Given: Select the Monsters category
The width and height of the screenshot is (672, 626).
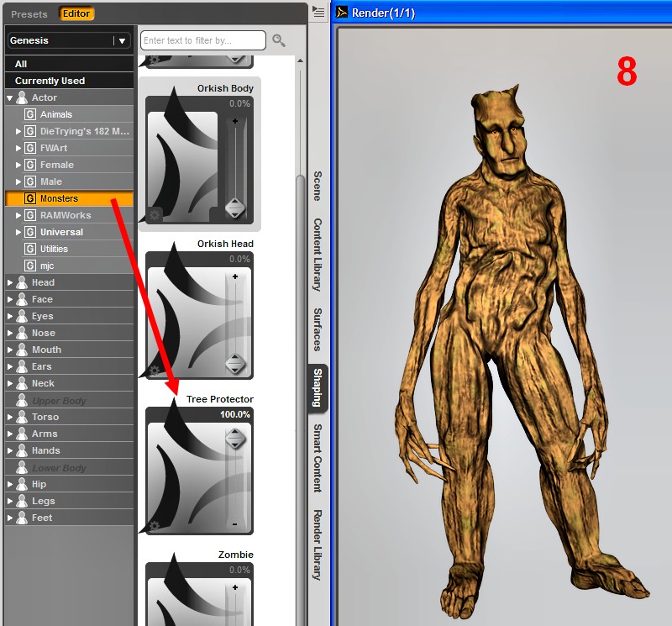Looking at the screenshot, I should click(x=69, y=198).
